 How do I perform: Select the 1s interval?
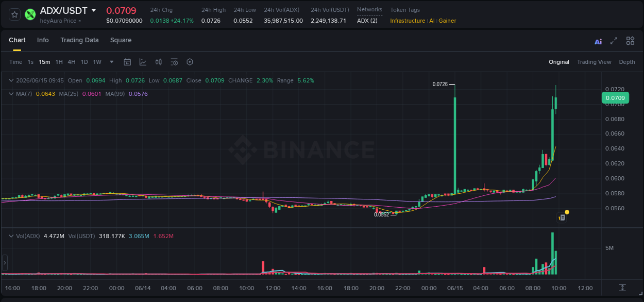point(30,62)
